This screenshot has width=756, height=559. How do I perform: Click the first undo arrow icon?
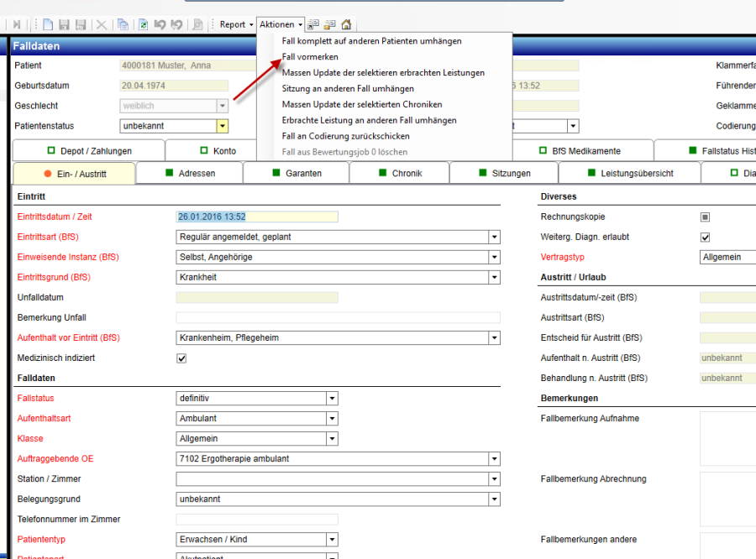[160, 25]
